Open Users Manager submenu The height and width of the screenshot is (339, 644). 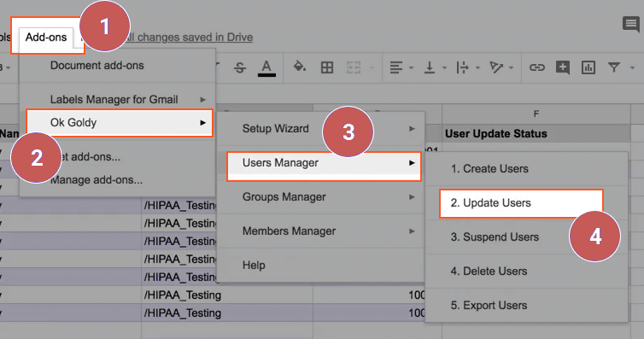(x=324, y=163)
